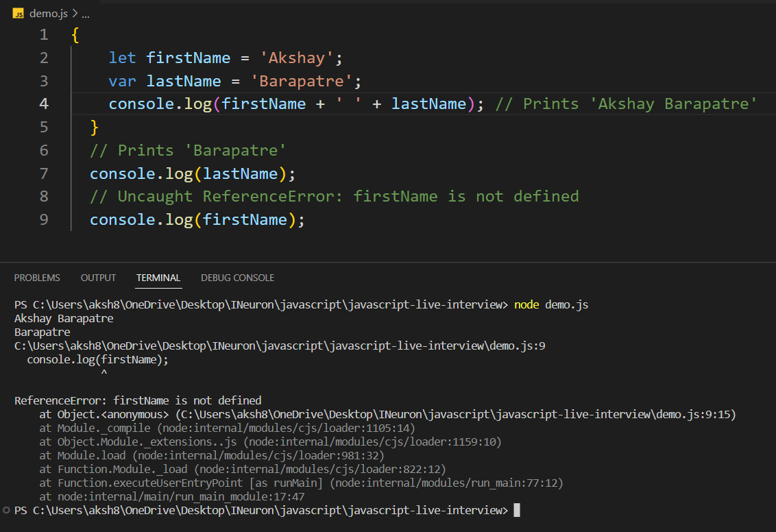
Task: Click the 'run_main_module:17:47' stack trace line
Action: pos(172,496)
